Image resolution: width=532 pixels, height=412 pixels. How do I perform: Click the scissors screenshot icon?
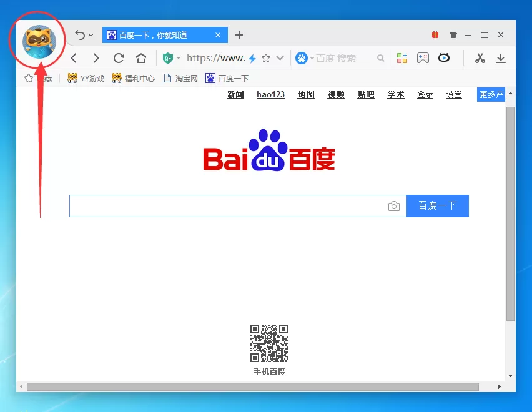(480, 58)
